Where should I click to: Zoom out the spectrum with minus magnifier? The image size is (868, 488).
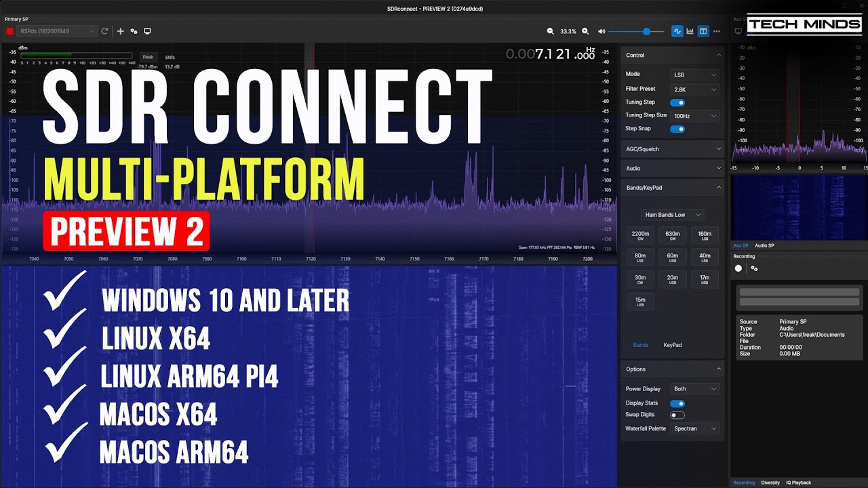point(551,31)
